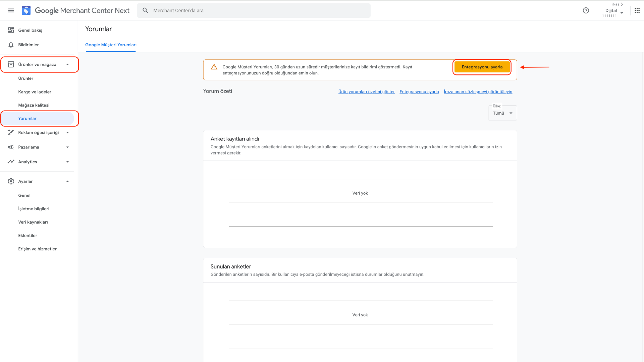
Task: Open İmzalanan sözleşmeyi görüntüleyin link
Action: [478, 92]
